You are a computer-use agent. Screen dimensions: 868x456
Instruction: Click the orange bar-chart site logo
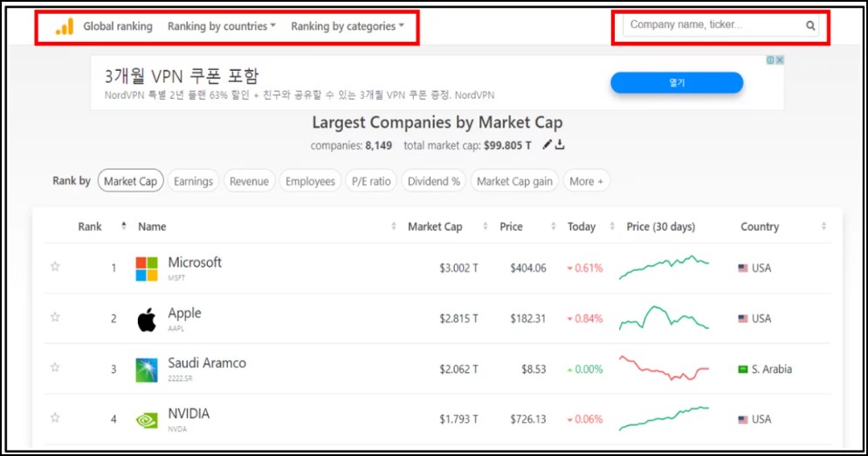(65, 26)
